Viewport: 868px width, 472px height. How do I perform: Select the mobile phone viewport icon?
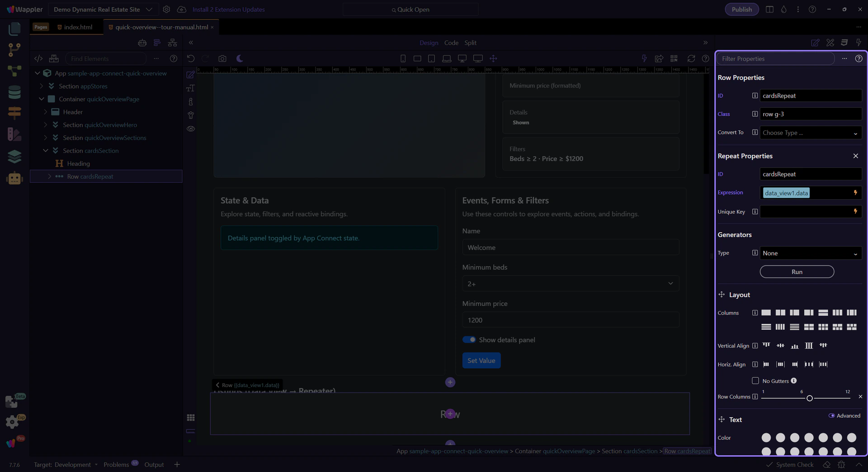(403, 58)
